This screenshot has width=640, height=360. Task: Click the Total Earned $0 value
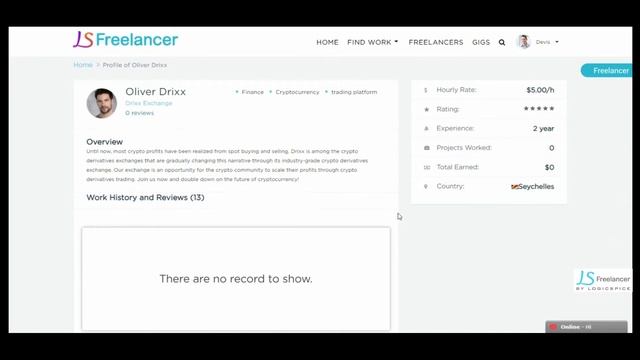549,167
